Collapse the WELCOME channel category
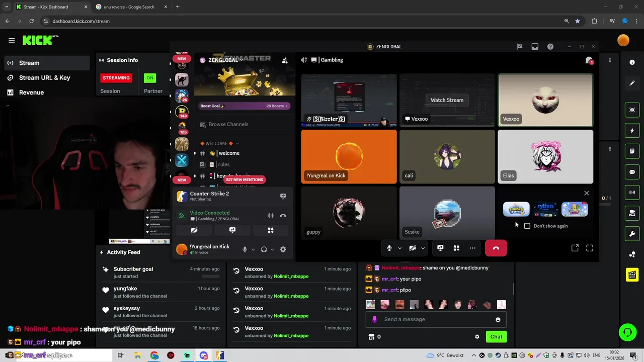Image resolution: width=644 pixels, height=362 pixels. pos(219,143)
